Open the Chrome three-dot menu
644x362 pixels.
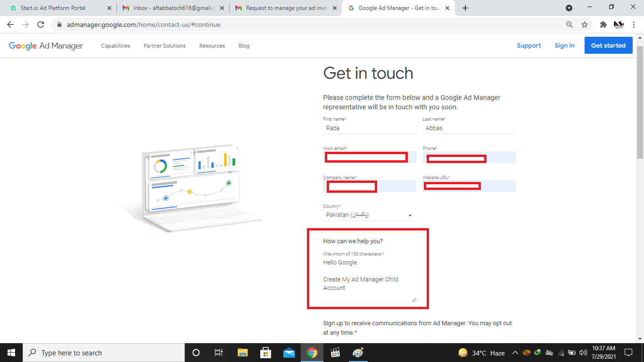coord(634,25)
